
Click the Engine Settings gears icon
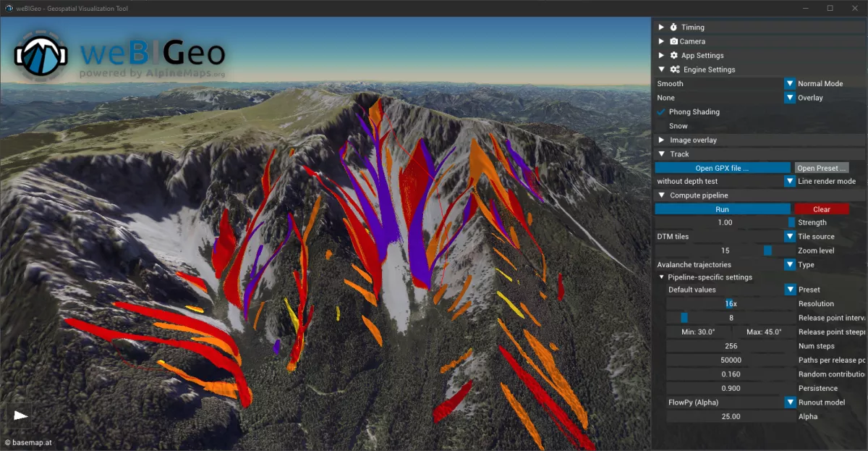coord(674,69)
